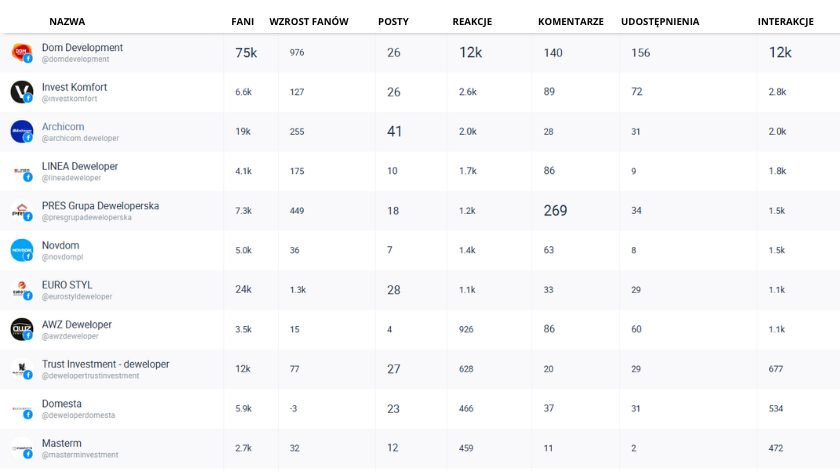Open the Trust Investment - deweloper link
Screen dimensions: 840x472
[105, 364]
